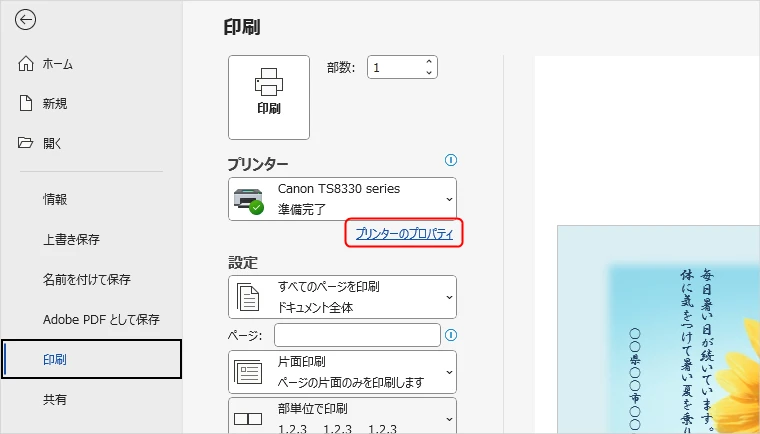Select 開く in the sidebar

point(52,143)
